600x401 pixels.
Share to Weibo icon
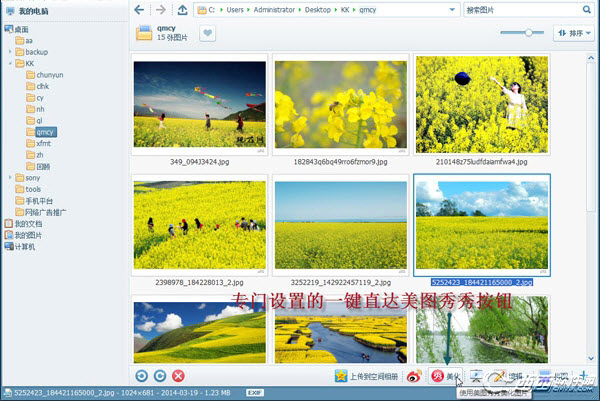click(414, 376)
